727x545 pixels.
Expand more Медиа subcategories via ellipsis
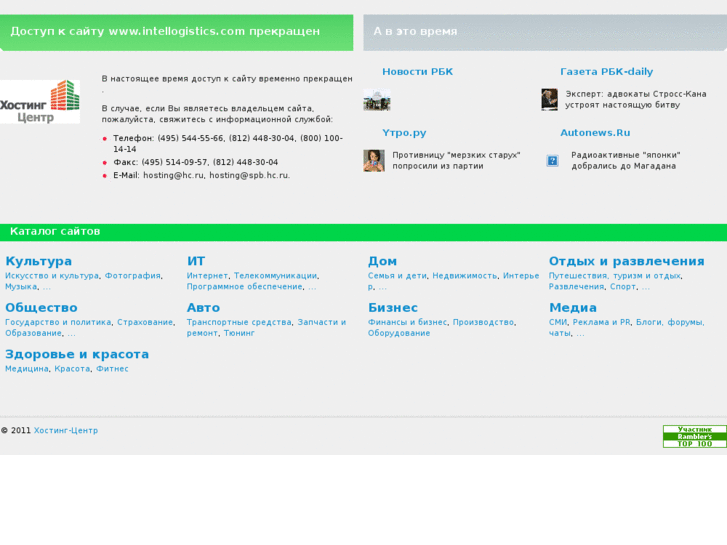[x=580, y=333]
